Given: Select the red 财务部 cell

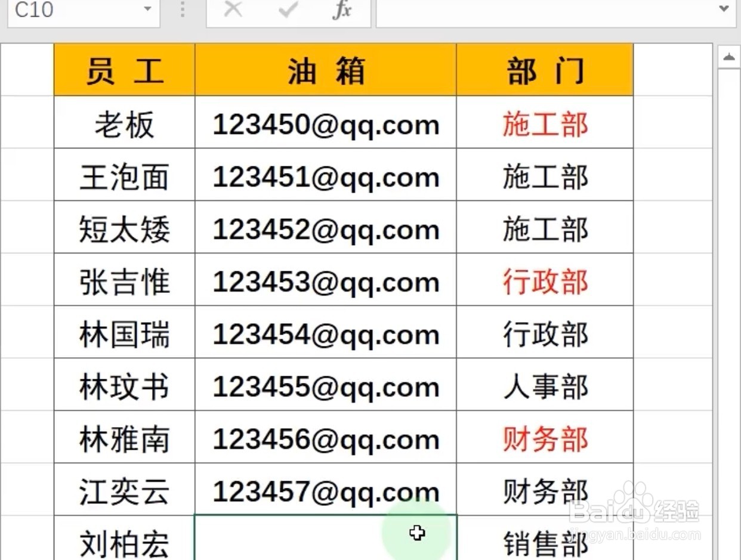Looking at the screenshot, I should click(544, 438).
